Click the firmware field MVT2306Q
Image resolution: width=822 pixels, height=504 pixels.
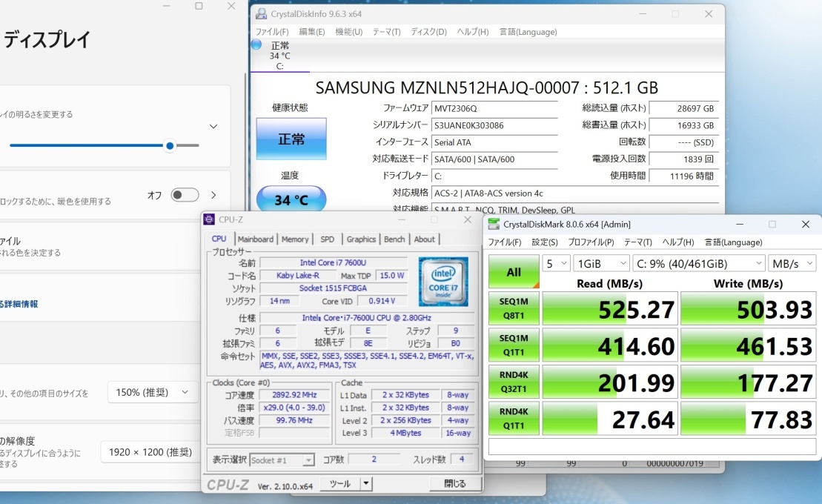pyautogui.click(x=494, y=108)
